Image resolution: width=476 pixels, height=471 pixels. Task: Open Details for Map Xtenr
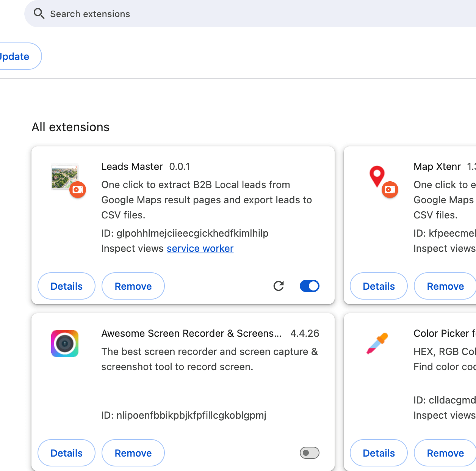pyautogui.click(x=379, y=286)
